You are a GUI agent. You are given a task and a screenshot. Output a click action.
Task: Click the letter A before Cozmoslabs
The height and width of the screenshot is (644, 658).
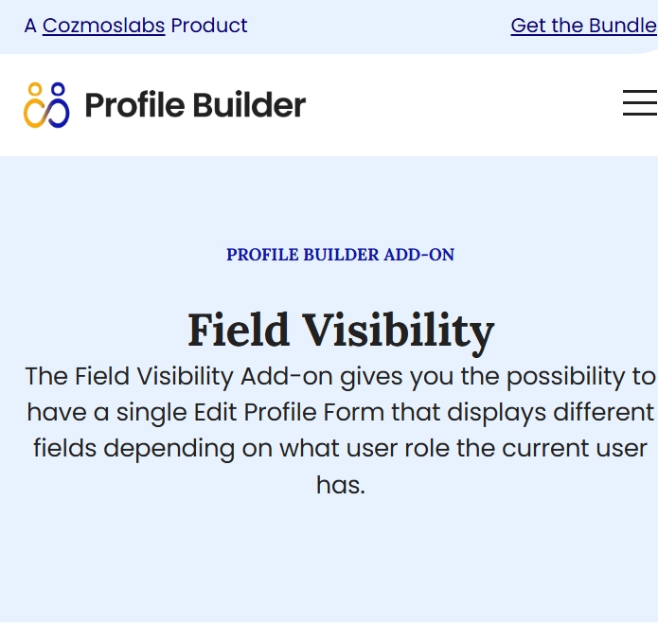[30, 26]
